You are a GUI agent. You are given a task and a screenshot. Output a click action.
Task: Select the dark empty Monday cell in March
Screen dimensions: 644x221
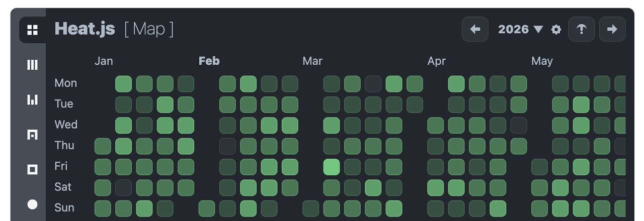pyautogui.click(x=373, y=84)
